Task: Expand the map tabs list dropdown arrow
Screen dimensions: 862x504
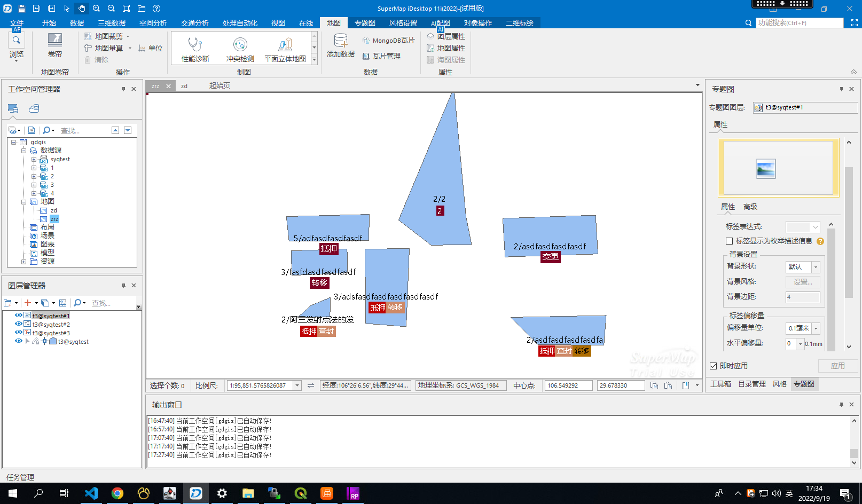Action: 697,85
